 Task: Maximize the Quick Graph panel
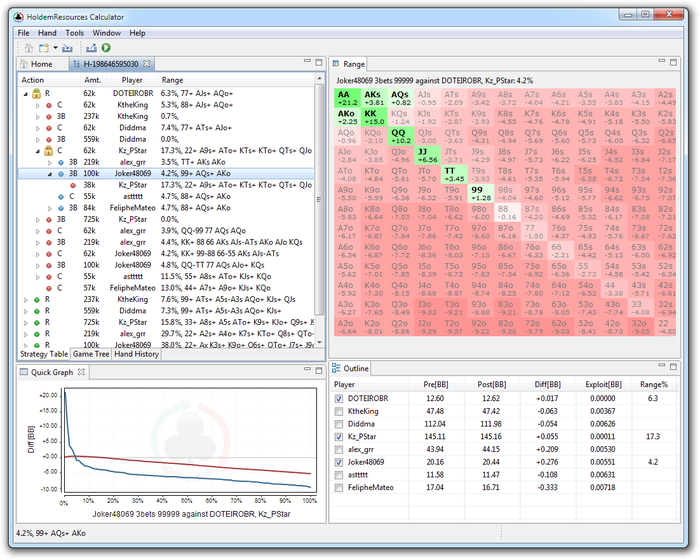click(x=319, y=370)
